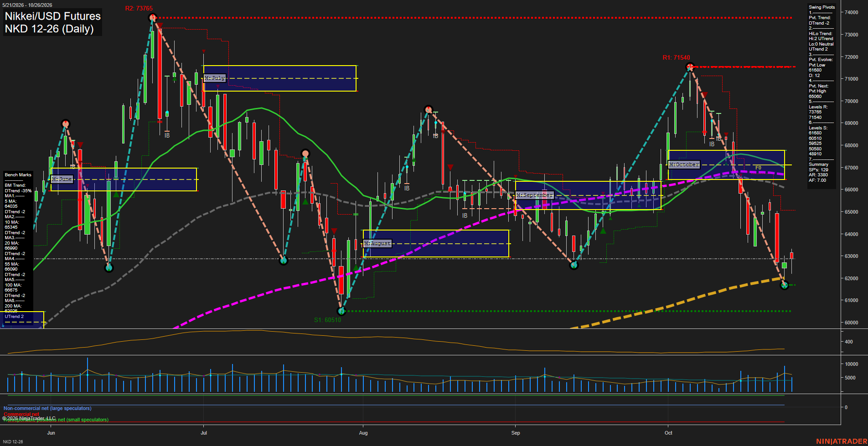
Task: Click 'Non-commercial net (large speculators)' legend
Action: click(x=47, y=409)
